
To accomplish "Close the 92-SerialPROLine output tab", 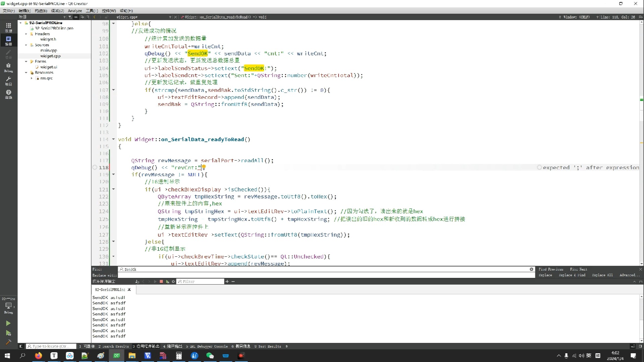I will 129,290.
